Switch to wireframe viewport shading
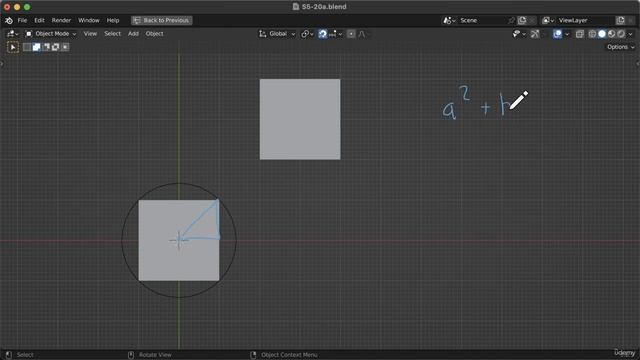The height and width of the screenshot is (360, 640). [x=592, y=34]
